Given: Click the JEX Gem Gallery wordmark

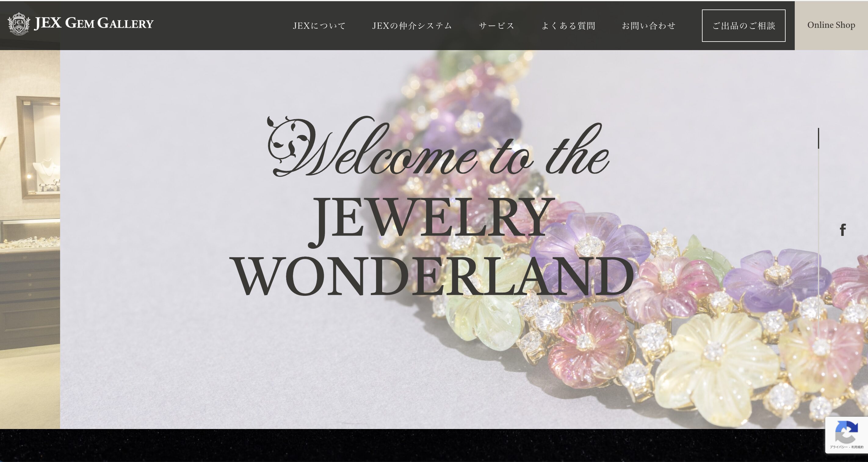Looking at the screenshot, I should point(94,23).
